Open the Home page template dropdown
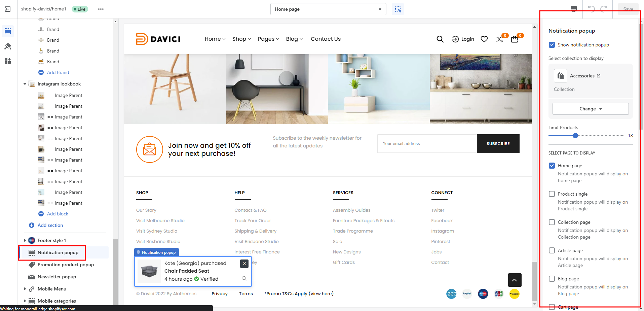The image size is (644, 311). coord(328,9)
